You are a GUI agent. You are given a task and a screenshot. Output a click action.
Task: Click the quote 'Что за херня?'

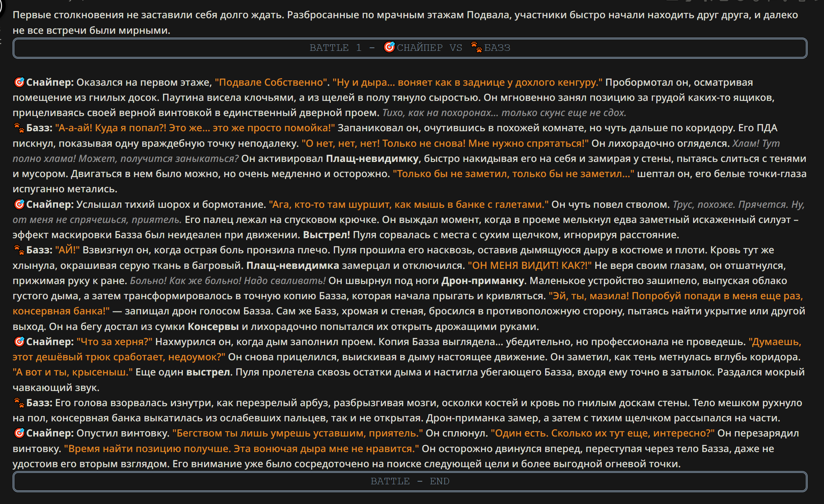(x=115, y=342)
